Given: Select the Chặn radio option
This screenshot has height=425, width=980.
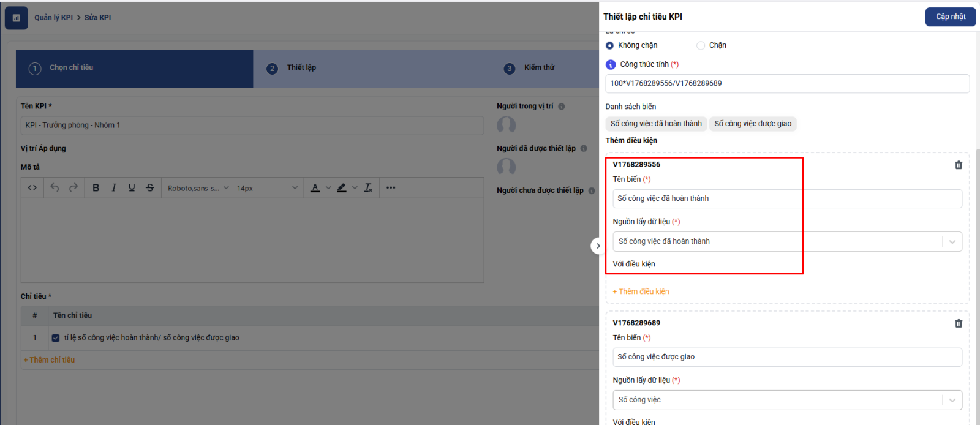Looking at the screenshot, I should pos(701,45).
